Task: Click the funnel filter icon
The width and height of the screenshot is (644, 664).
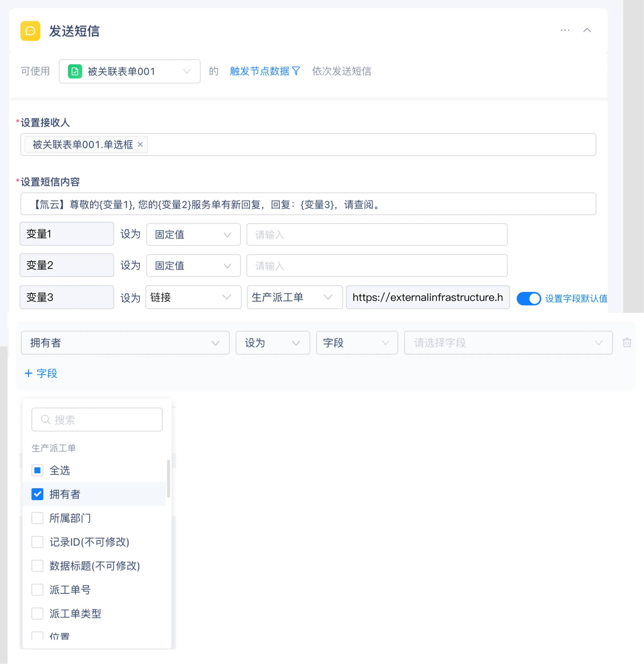Action: pyautogui.click(x=296, y=71)
